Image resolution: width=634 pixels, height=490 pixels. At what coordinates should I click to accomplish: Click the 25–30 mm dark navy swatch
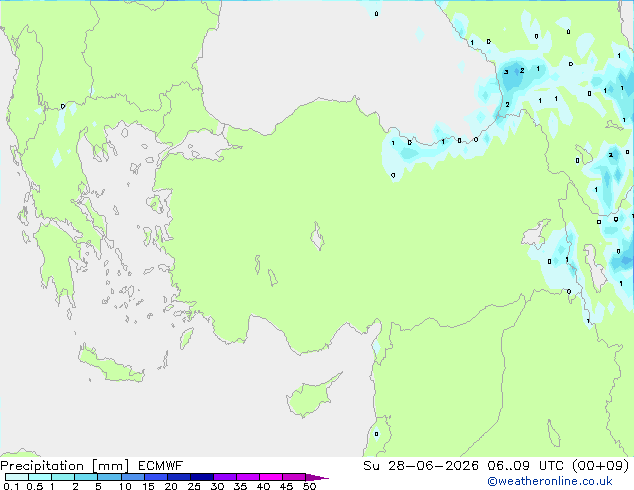(201, 477)
